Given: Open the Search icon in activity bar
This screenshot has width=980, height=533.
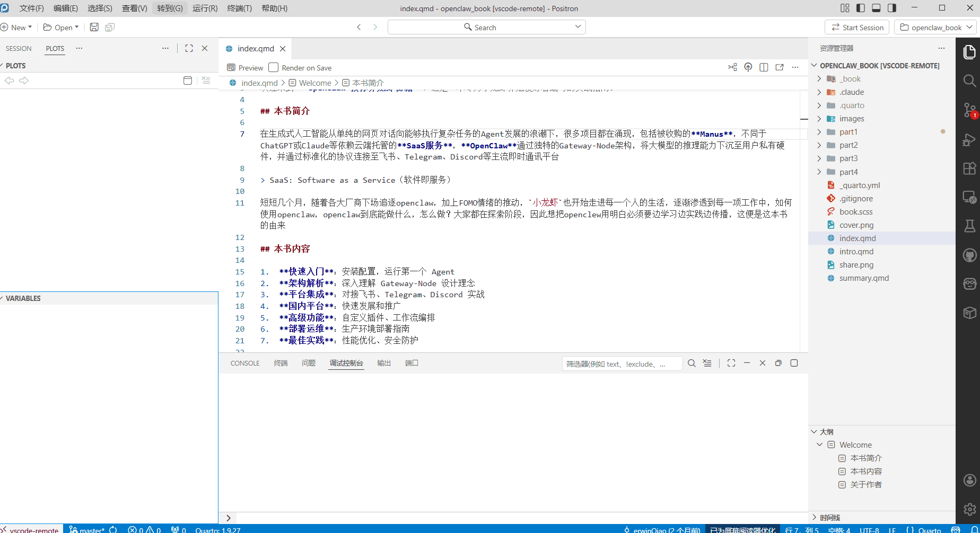Looking at the screenshot, I should click(x=969, y=81).
